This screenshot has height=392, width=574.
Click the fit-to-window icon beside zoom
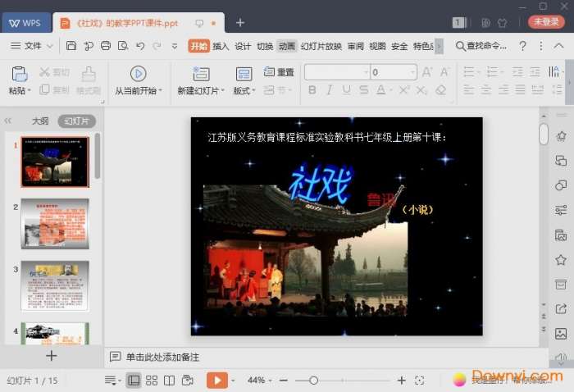420,381
